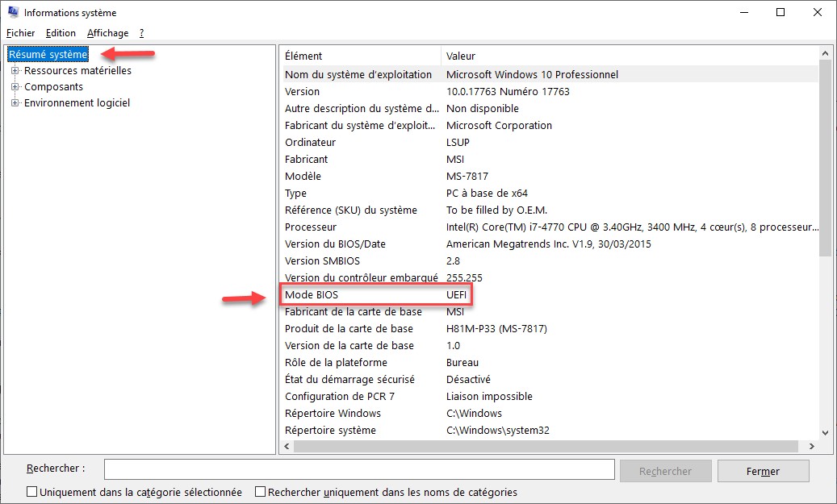
Task: Click the Rechercher button
Action: pyautogui.click(x=666, y=471)
